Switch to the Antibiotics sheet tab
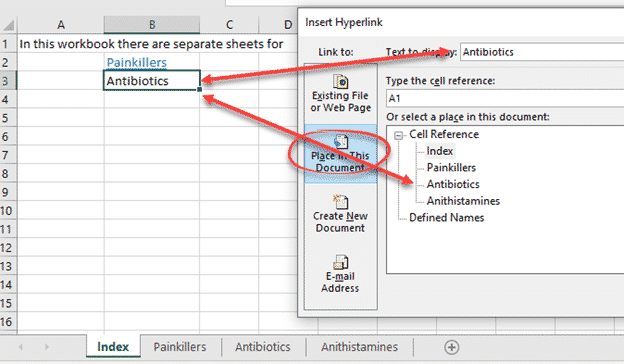 [x=263, y=347]
